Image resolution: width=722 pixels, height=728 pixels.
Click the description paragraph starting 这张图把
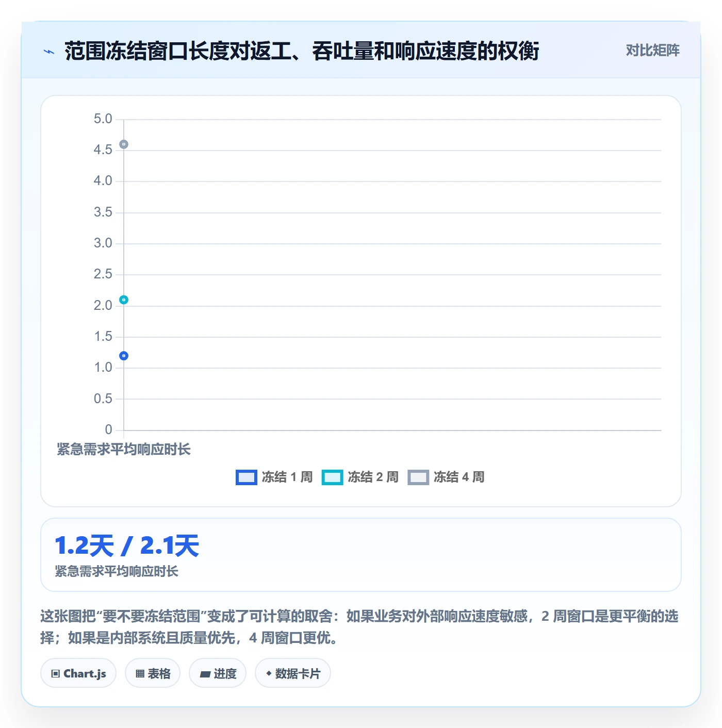359,627
